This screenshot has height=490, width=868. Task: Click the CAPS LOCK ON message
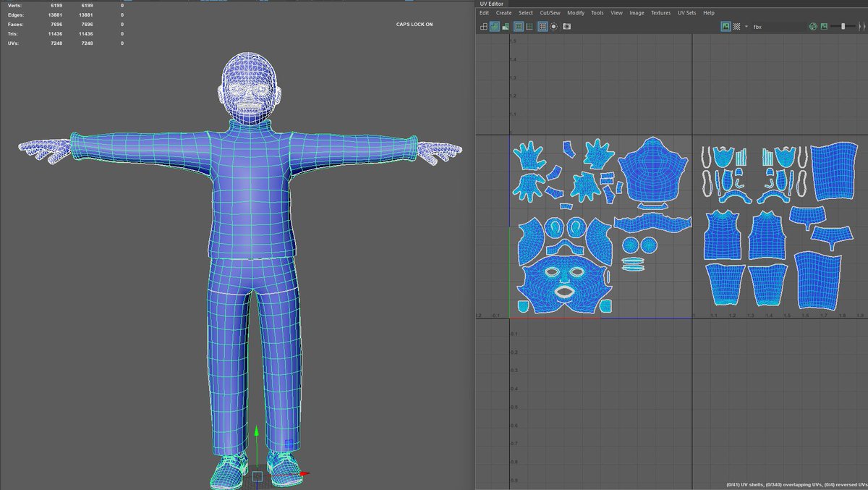(x=414, y=24)
